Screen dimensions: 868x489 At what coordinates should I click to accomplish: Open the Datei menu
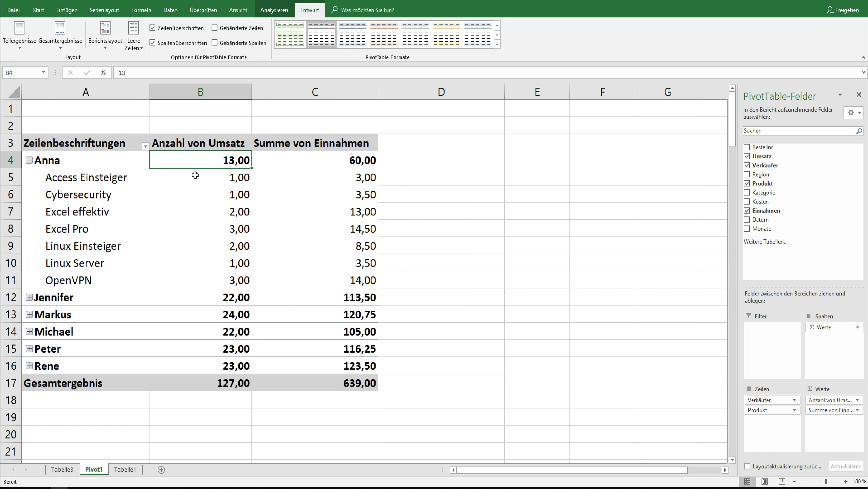point(13,10)
